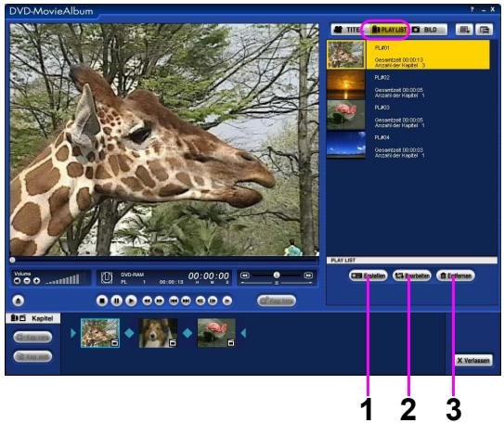Screen dimensions: 504x423
Task: Click the PL#04 label text
Action: (x=381, y=137)
